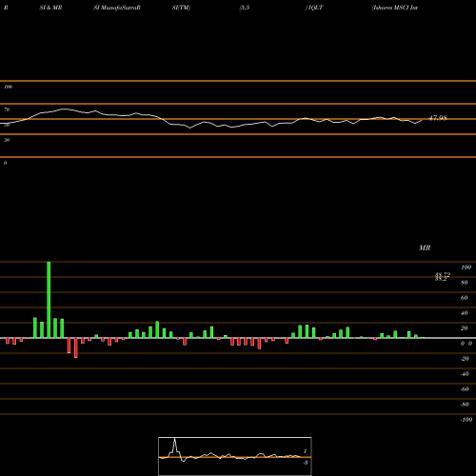The width and height of the screenshot is (476, 476).
Task: Click the MR axis label 80
Action: [465, 283]
